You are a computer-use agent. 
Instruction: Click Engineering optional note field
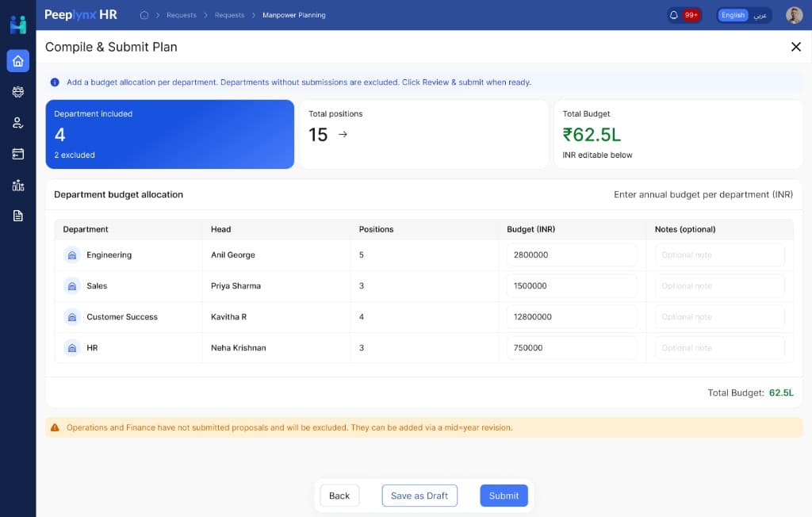coord(720,255)
